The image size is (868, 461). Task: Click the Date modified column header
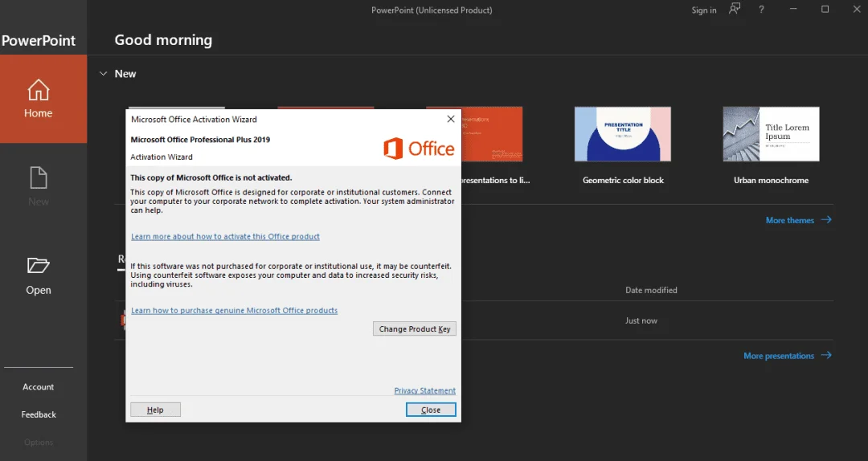click(651, 290)
